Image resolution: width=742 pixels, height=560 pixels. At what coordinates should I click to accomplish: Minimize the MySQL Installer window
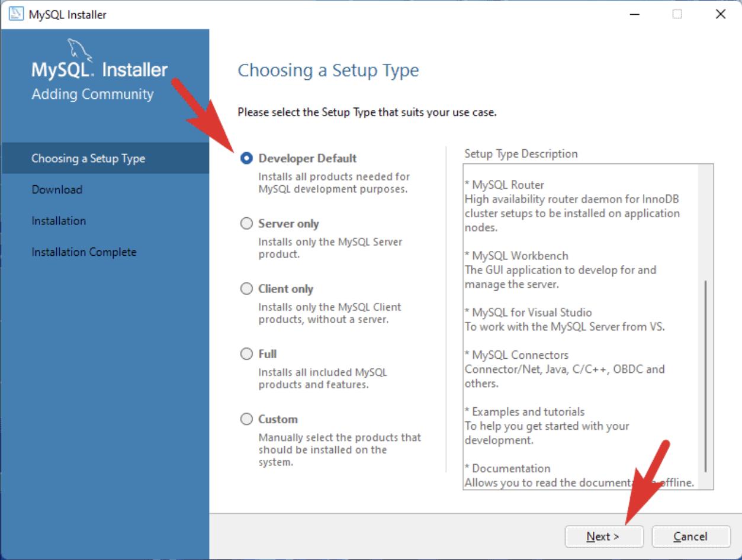tap(634, 15)
